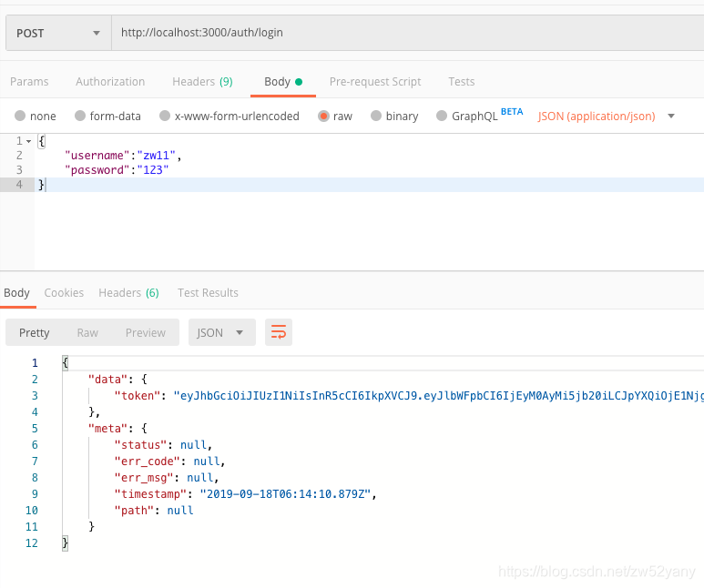704x588 pixels.
Task: Select the binary body option
Action: tap(394, 117)
